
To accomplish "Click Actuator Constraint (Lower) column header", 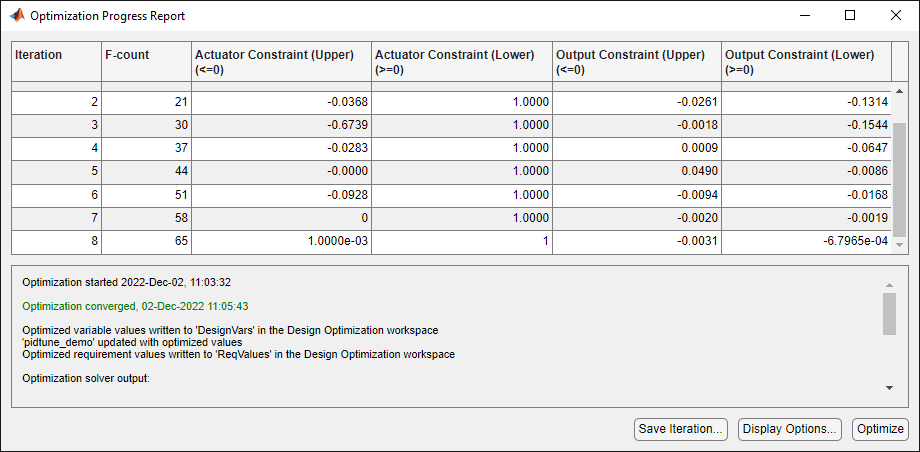I will 462,61.
